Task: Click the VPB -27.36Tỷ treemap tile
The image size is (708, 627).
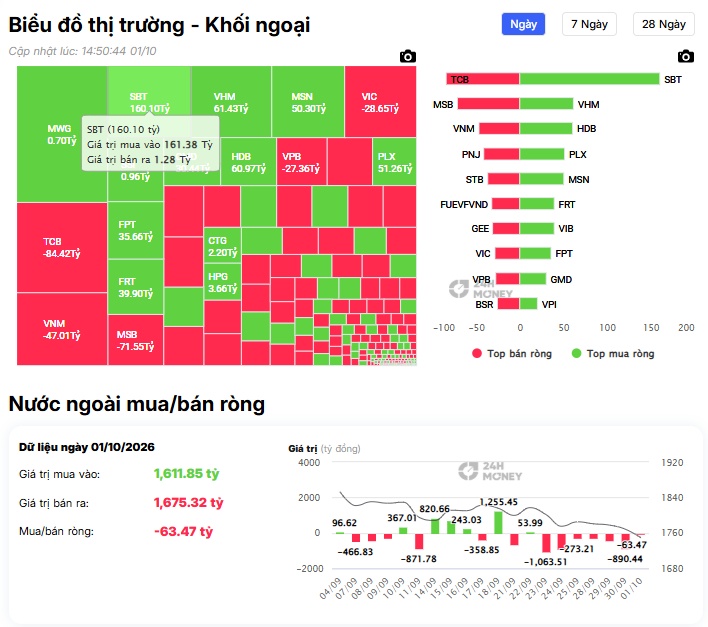Action: pyautogui.click(x=301, y=162)
